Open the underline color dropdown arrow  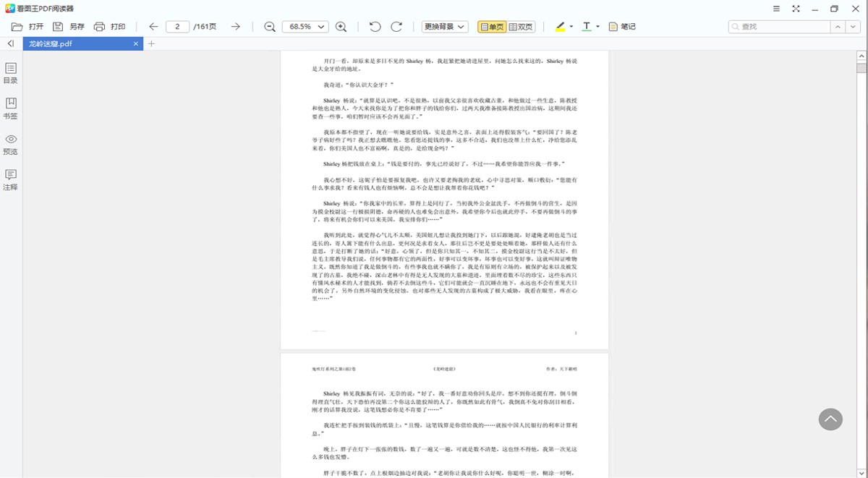[597, 26]
